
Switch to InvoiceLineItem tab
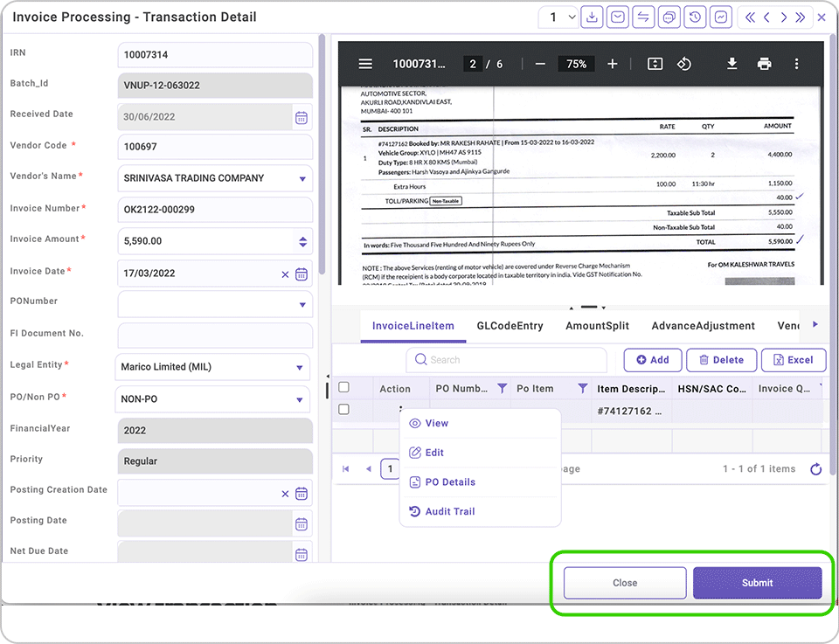(x=413, y=326)
